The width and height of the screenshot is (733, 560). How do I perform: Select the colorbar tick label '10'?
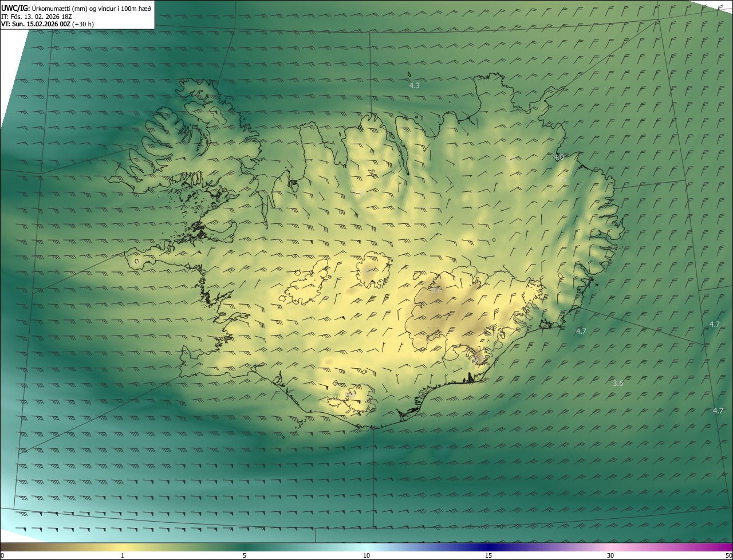point(366,555)
